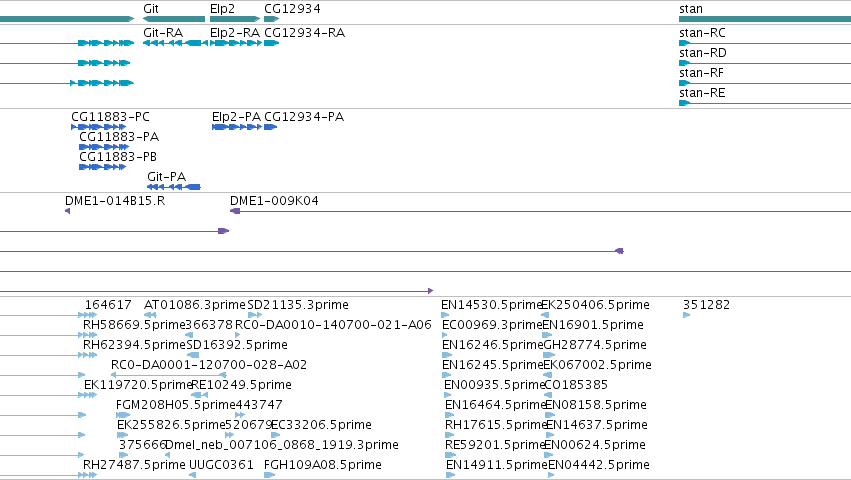Click the EC00969.3prime EST label
851x480 pixels.
pos(493,325)
